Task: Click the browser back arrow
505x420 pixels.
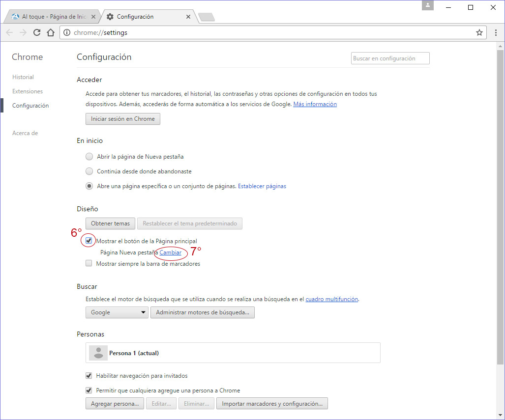Action: pos(9,32)
